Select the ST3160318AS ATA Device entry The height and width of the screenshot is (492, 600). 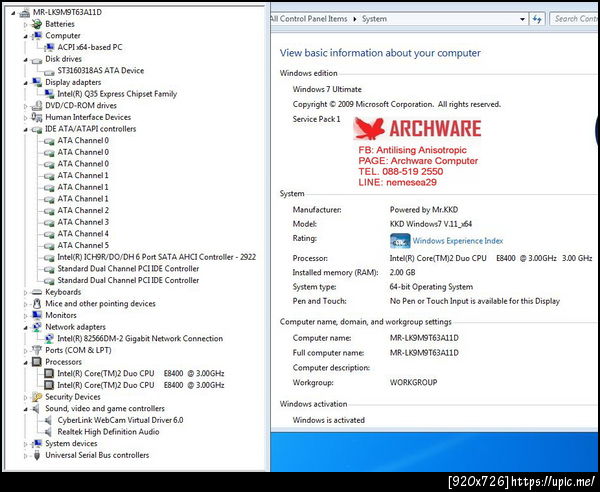click(x=101, y=71)
